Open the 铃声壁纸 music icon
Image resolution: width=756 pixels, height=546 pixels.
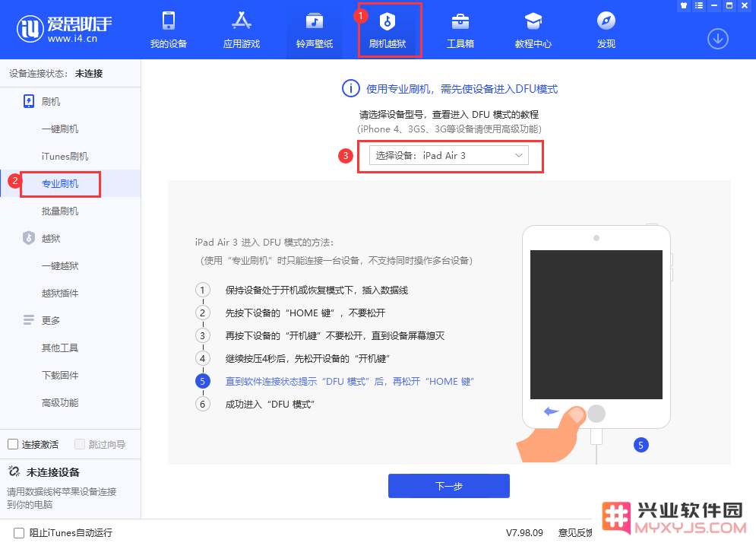click(x=315, y=21)
